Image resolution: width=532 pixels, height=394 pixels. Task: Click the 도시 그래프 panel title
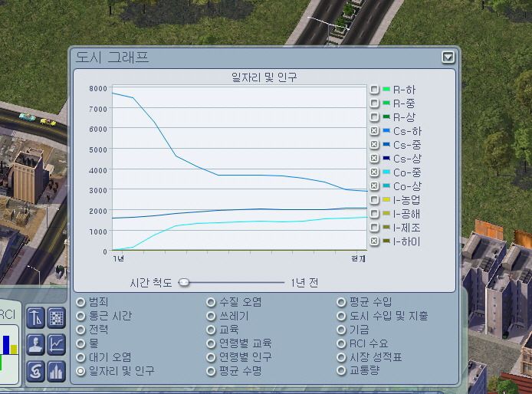(x=112, y=57)
